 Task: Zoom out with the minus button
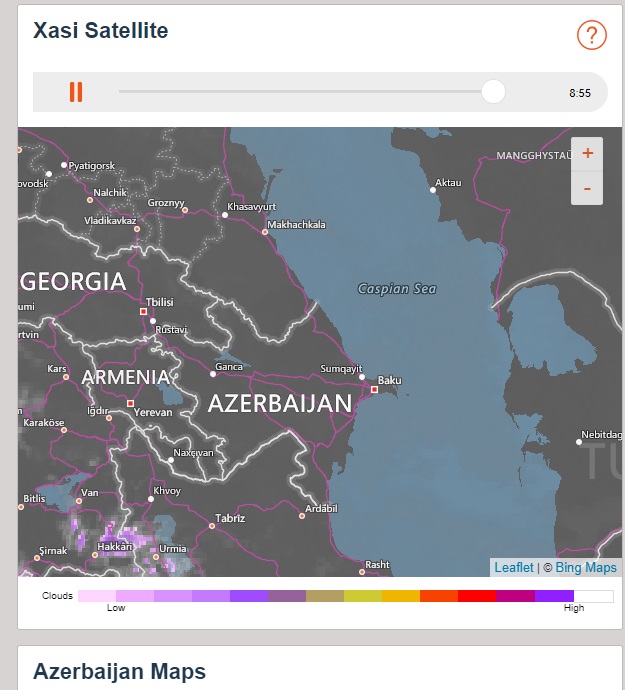[x=587, y=188]
